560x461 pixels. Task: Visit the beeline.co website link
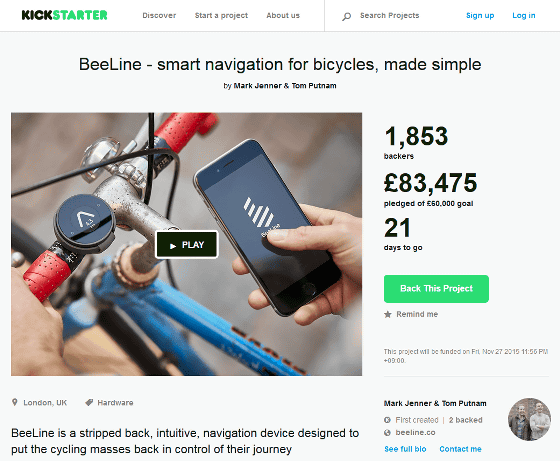tap(415, 432)
